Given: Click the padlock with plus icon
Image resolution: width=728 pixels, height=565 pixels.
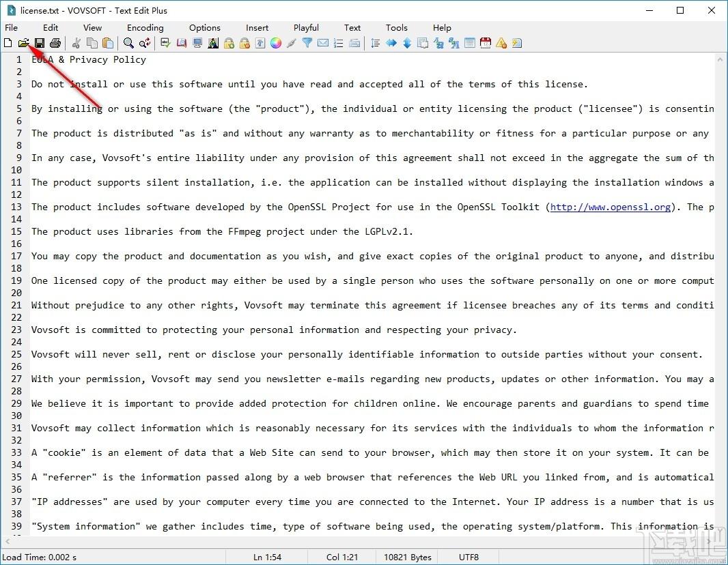Looking at the screenshot, I should (x=229, y=43).
